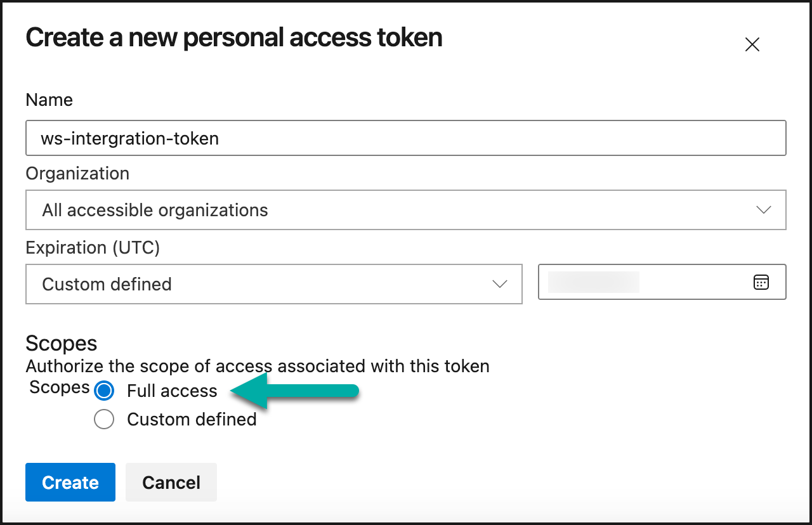Viewport: 812px width, 525px height.
Task: Click the expiration date input field
Action: click(x=641, y=282)
